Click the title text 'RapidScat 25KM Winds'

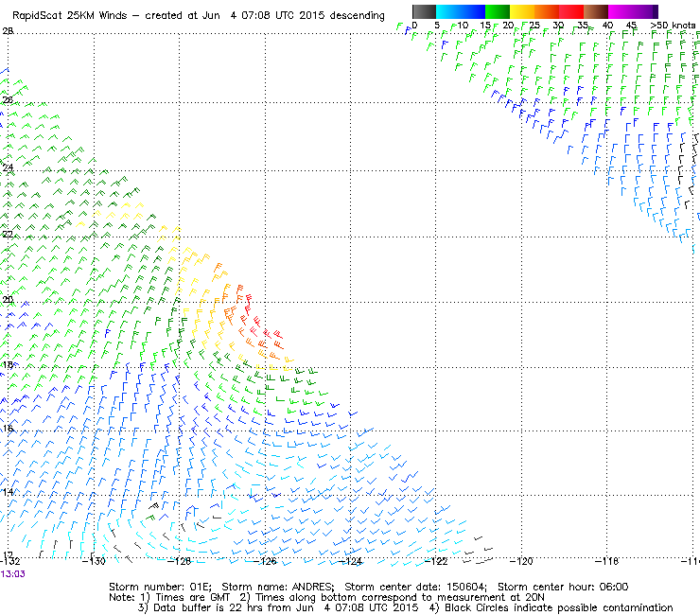[70, 16]
